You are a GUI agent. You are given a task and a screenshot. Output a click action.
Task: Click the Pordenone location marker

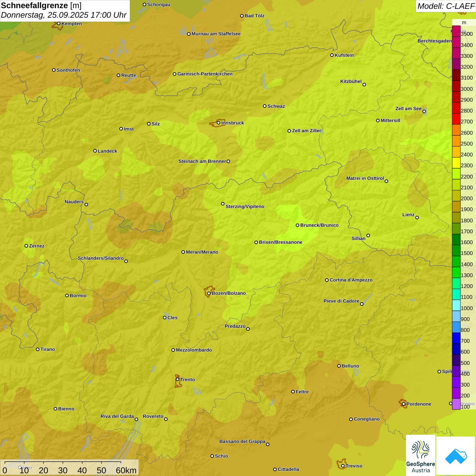[404, 404]
